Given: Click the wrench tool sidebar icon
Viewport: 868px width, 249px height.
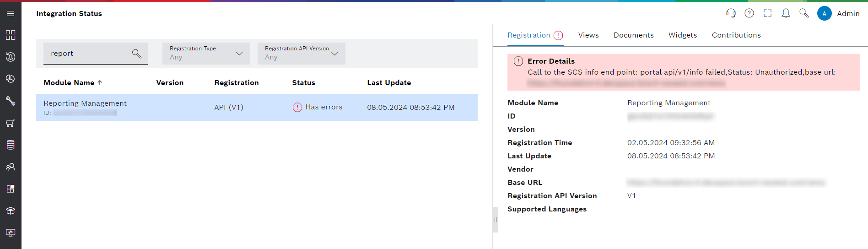Looking at the screenshot, I should pos(11,101).
